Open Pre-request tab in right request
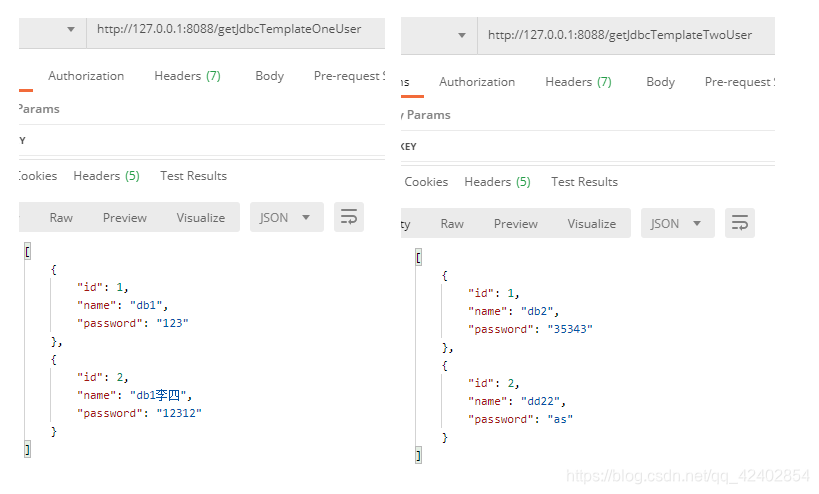 pos(738,82)
